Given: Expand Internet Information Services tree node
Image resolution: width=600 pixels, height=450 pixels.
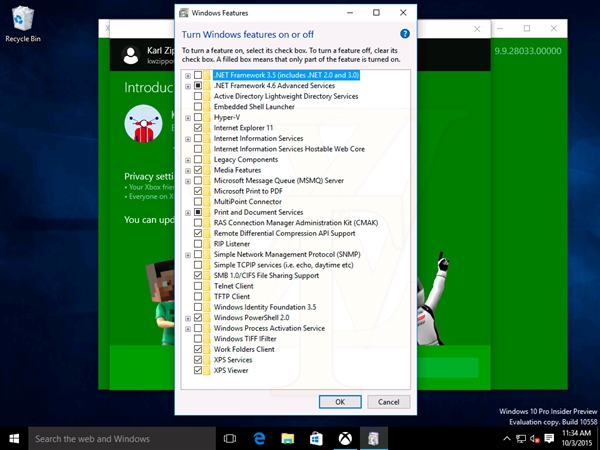Looking at the screenshot, I should pyautogui.click(x=188, y=138).
